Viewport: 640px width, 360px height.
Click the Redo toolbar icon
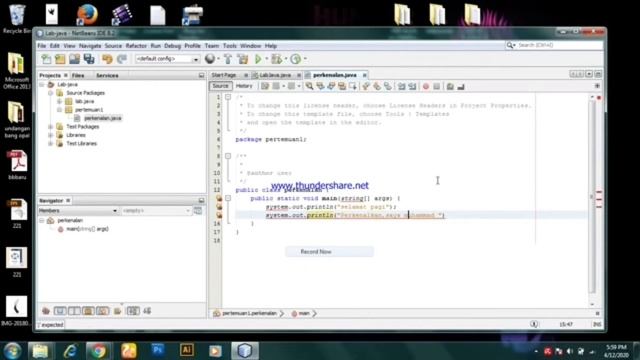[x=122, y=59]
